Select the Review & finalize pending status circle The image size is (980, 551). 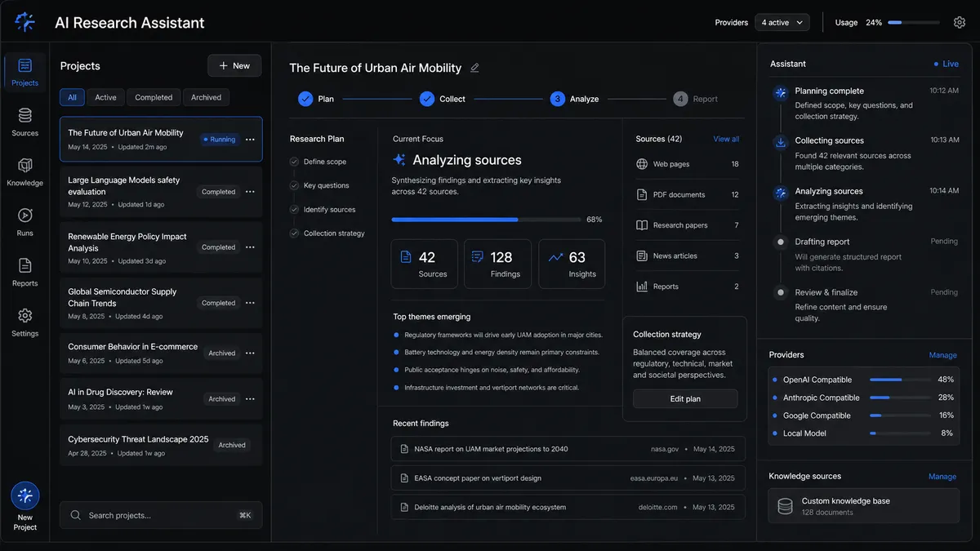[780, 292]
